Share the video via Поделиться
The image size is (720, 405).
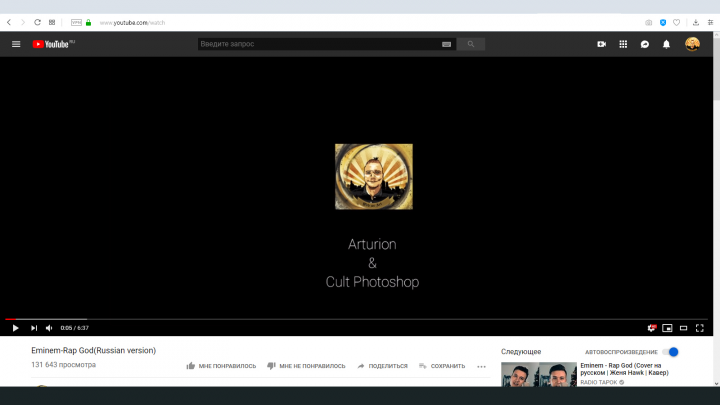click(x=382, y=366)
